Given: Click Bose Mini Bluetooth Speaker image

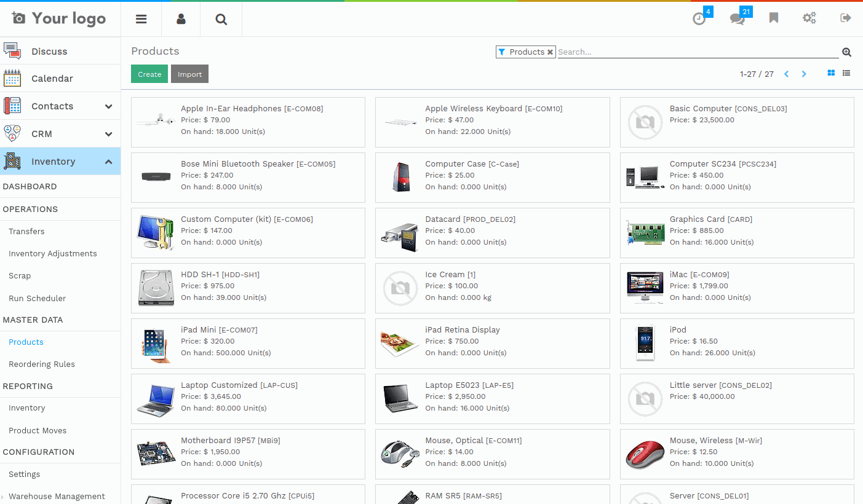Looking at the screenshot, I should click(156, 176).
